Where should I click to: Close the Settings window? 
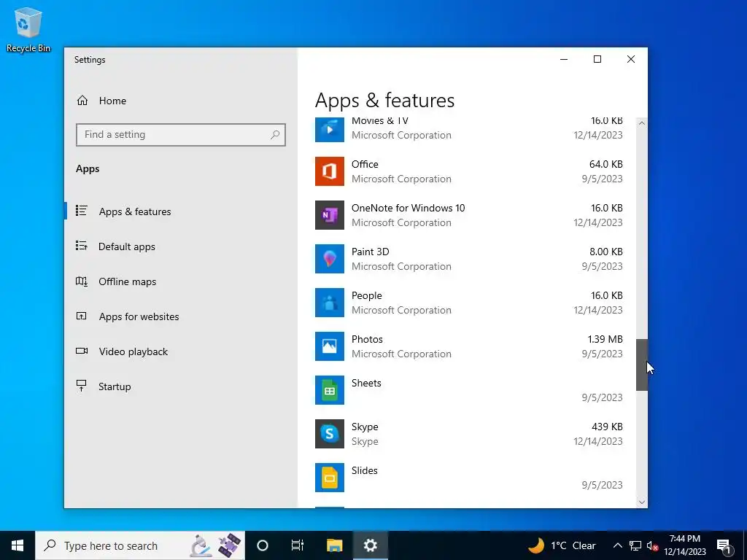[x=631, y=60]
